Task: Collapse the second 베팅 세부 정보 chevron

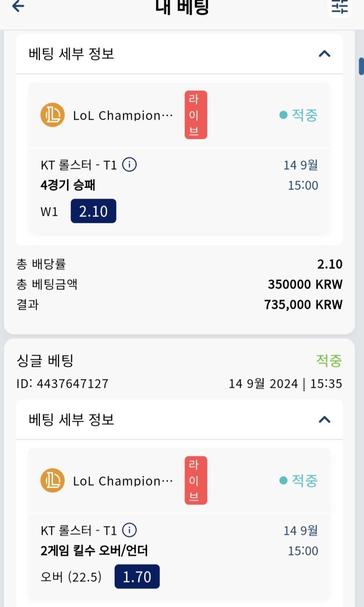Action: click(x=324, y=419)
